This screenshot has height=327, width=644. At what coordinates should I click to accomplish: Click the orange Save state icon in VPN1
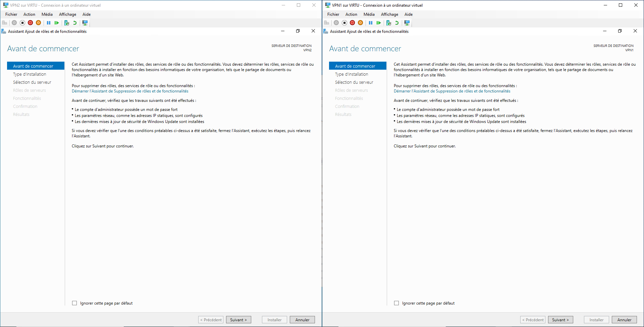pos(361,23)
